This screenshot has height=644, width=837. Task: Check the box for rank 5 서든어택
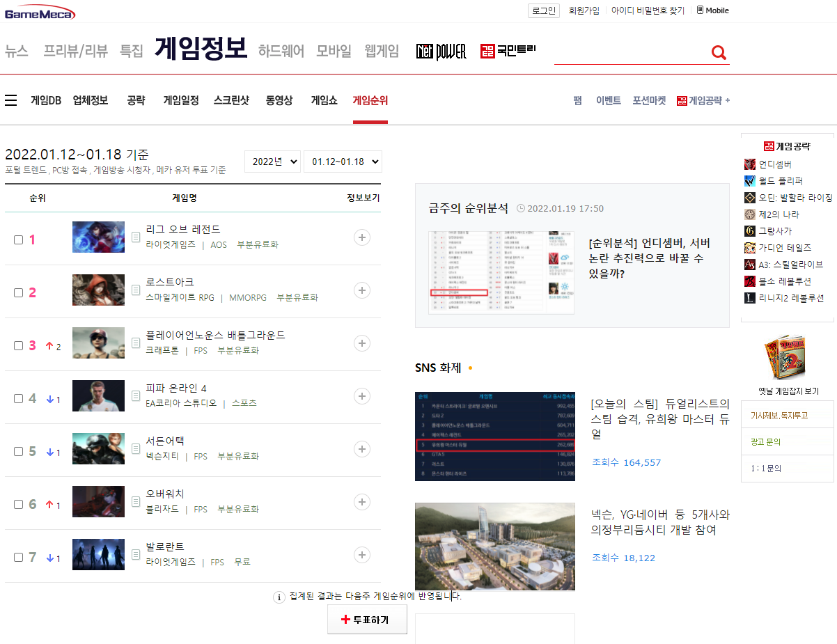point(19,451)
